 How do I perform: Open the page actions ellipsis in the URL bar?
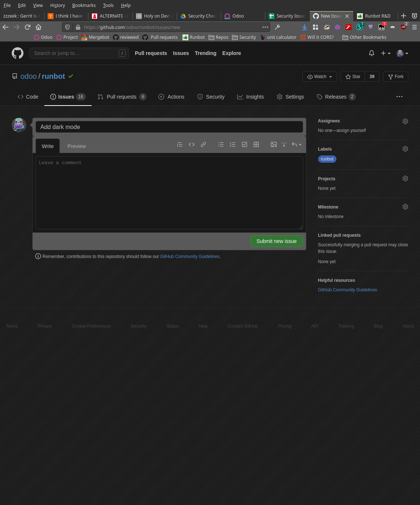[265, 27]
